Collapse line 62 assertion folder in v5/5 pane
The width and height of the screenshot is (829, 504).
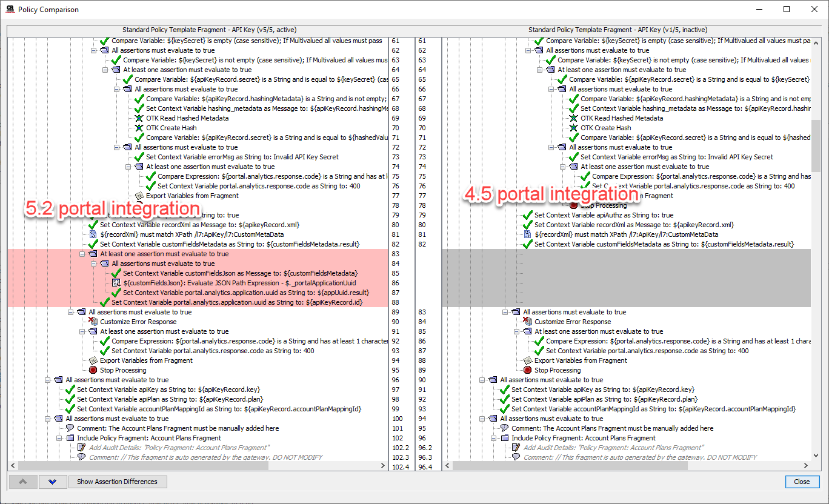(94, 50)
